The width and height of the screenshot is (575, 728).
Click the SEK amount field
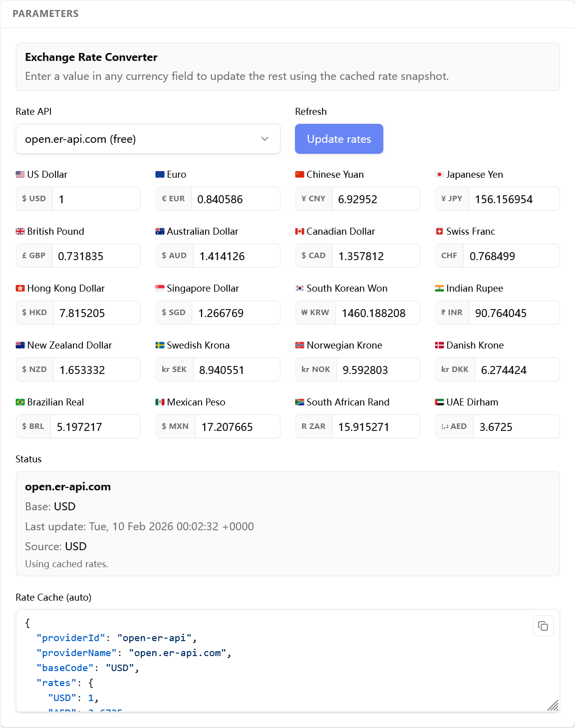point(237,369)
